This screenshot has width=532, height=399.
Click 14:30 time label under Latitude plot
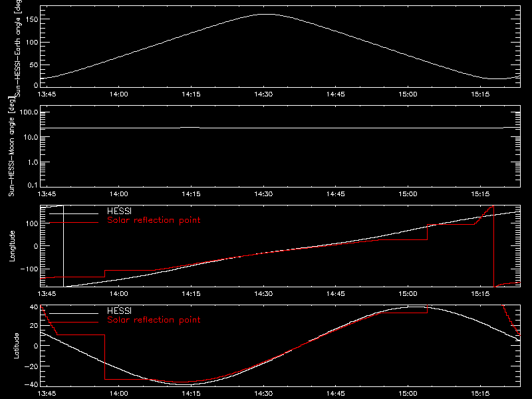click(x=263, y=394)
